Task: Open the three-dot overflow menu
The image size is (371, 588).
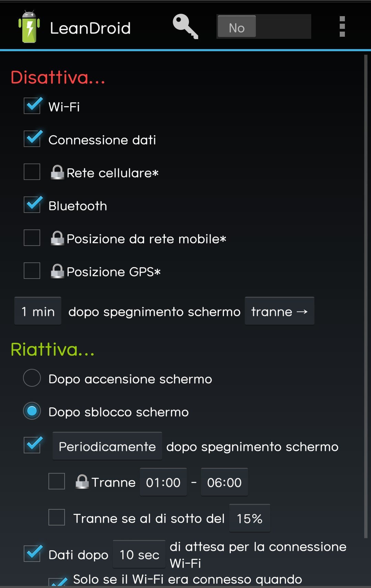Action: click(342, 26)
